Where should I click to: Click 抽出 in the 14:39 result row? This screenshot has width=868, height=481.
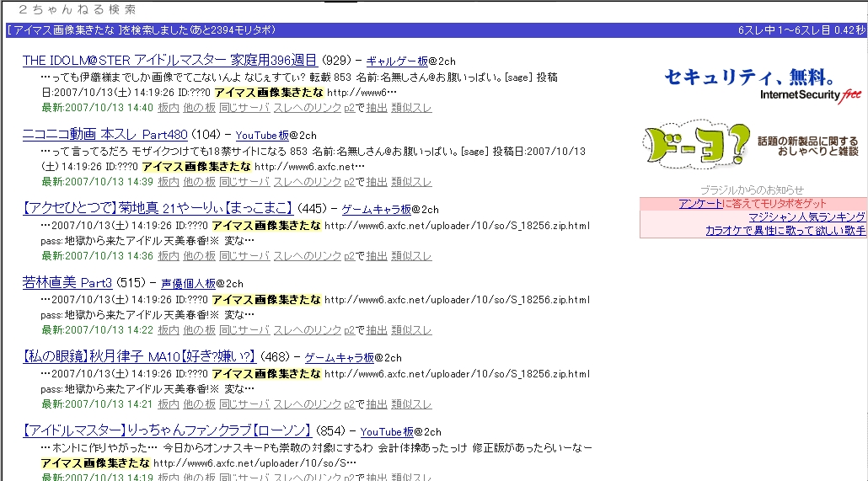coord(377,182)
